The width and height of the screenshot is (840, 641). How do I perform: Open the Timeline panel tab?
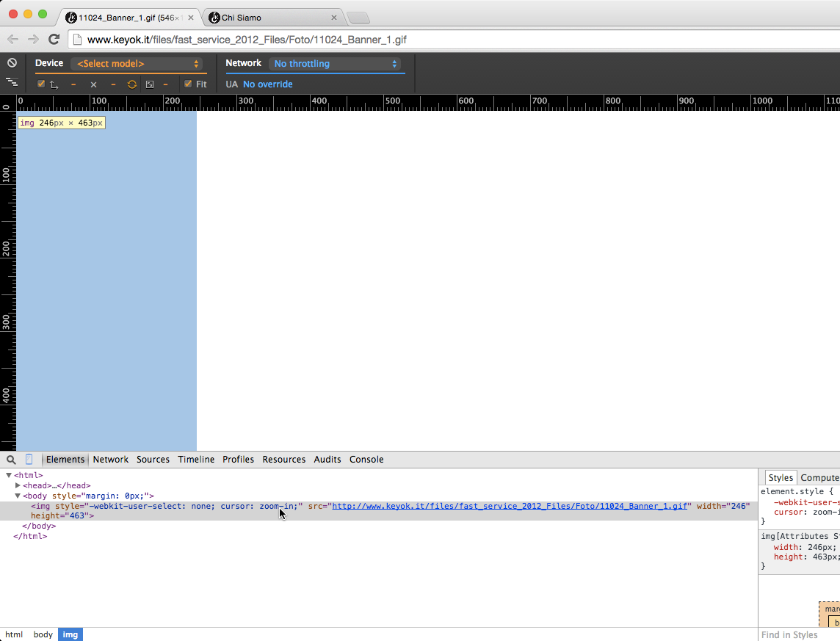click(196, 460)
